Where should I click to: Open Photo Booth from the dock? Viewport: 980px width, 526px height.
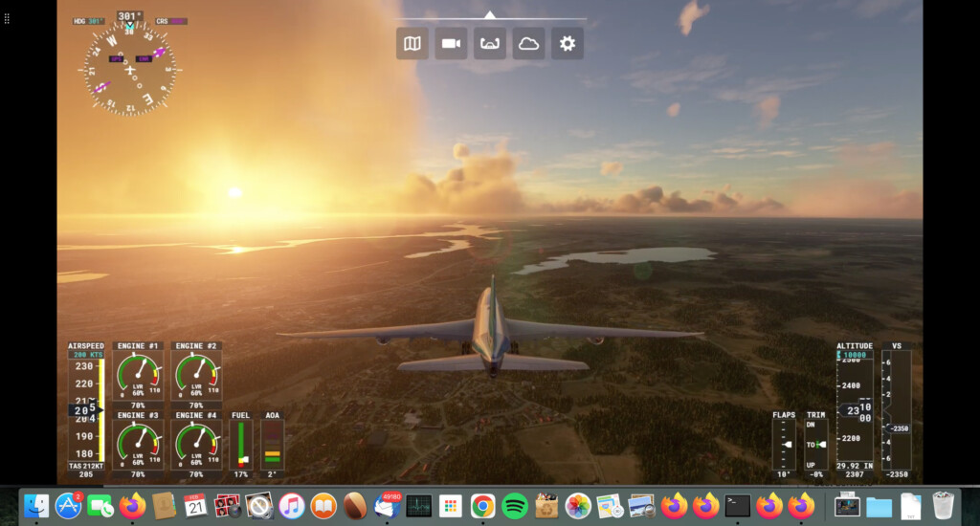[228, 505]
